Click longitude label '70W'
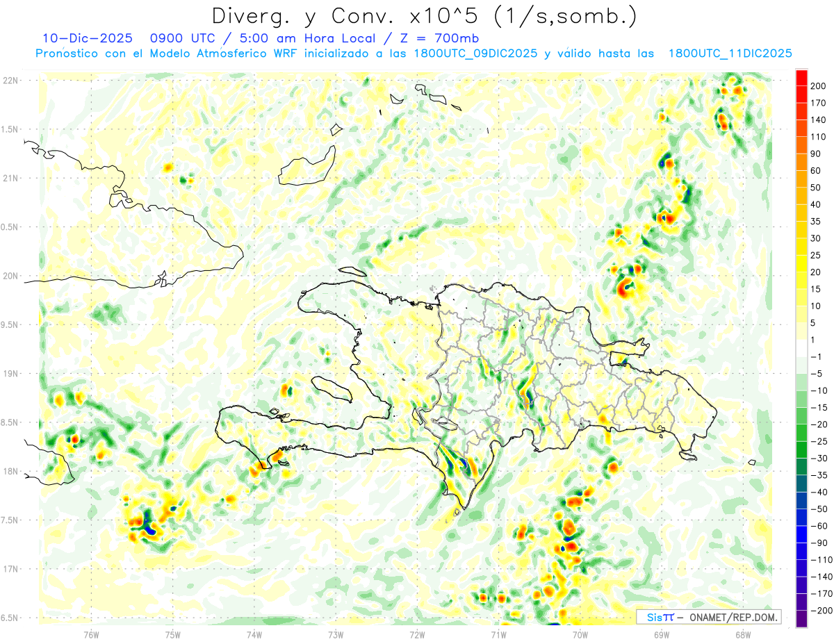834x644 pixels. click(580, 634)
